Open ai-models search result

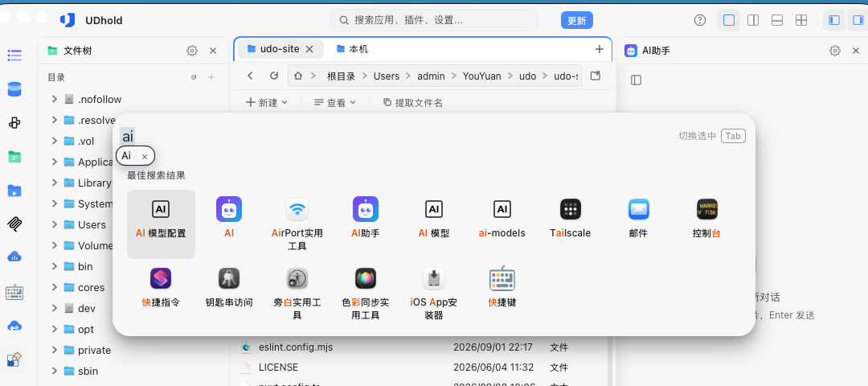[502, 218]
